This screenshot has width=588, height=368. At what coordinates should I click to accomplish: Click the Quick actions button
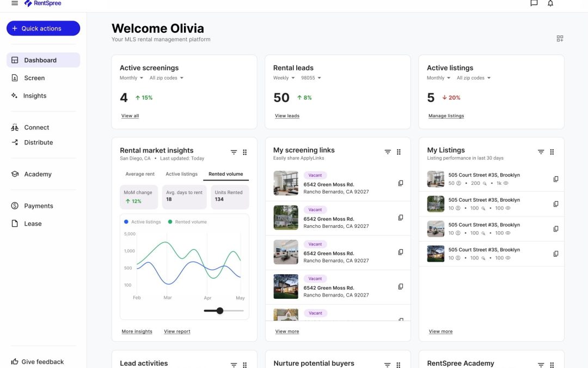43,28
